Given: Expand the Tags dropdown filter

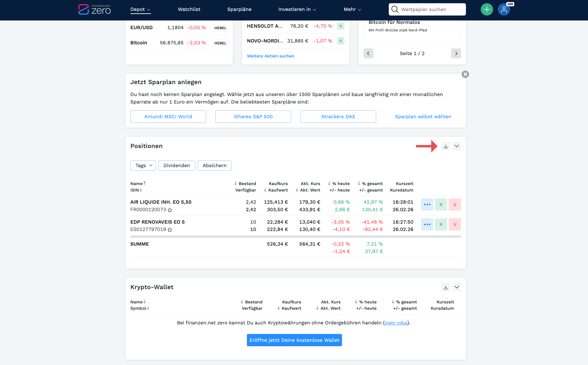Looking at the screenshot, I should tap(143, 166).
